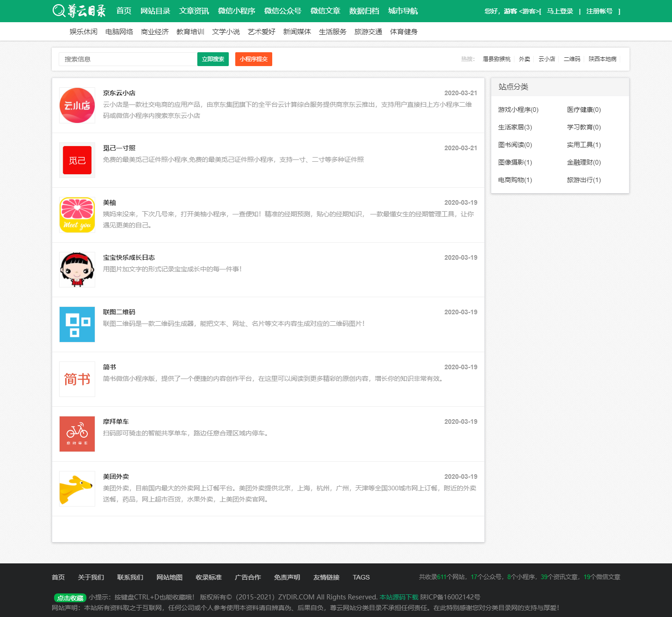Filter by 图像摄影(1) category
The height and width of the screenshot is (617, 672).
pyautogui.click(x=515, y=162)
